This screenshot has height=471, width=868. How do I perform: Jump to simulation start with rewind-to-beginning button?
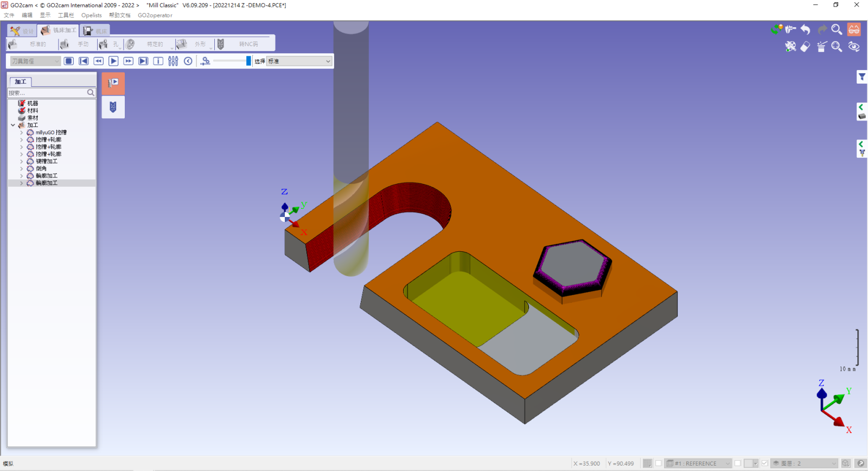pos(84,61)
